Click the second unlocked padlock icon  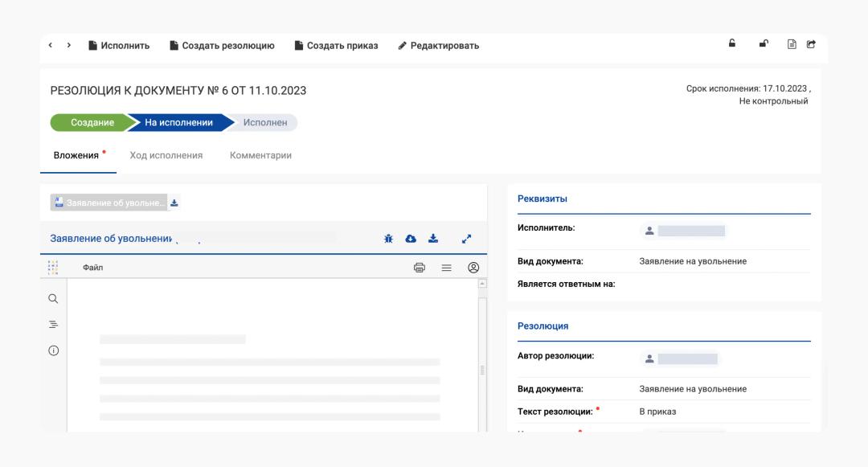pyautogui.click(x=763, y=43)
